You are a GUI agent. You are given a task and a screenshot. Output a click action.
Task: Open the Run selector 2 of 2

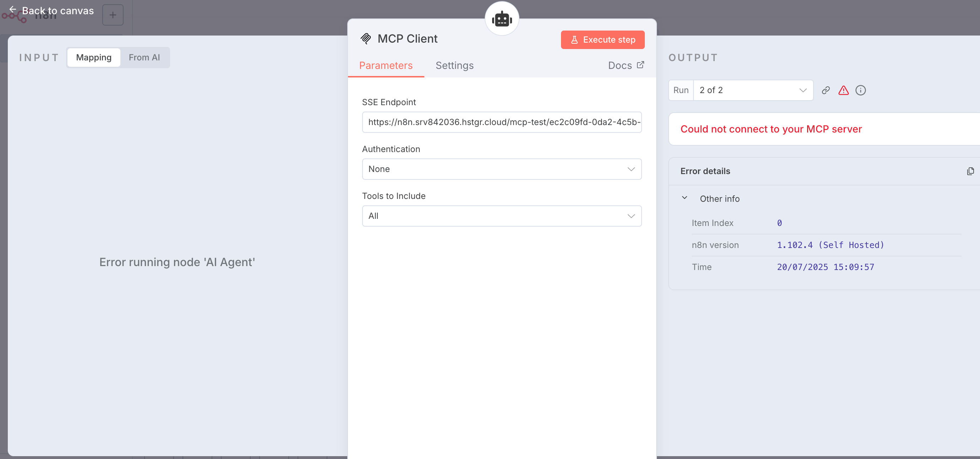click(x=753, y=90)
